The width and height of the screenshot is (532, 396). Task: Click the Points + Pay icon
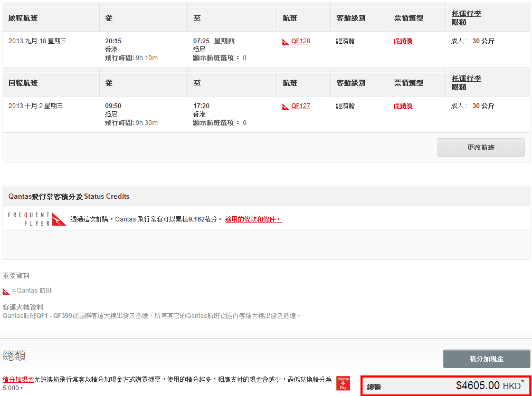click(x=343, y=383)
